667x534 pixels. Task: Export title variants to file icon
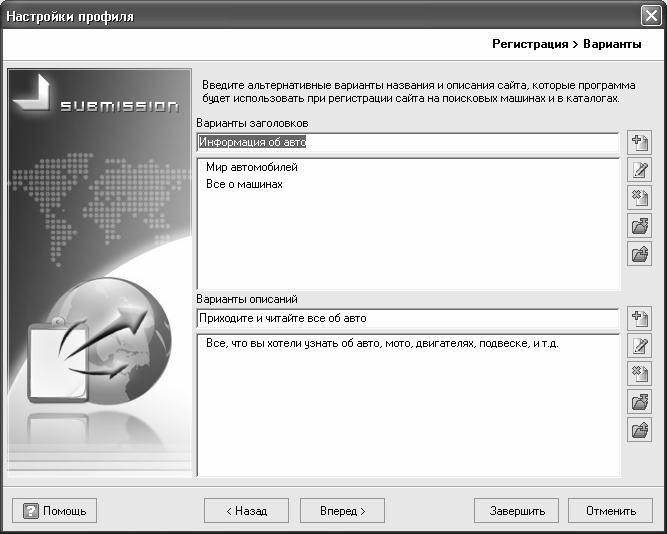coord(639,254)
